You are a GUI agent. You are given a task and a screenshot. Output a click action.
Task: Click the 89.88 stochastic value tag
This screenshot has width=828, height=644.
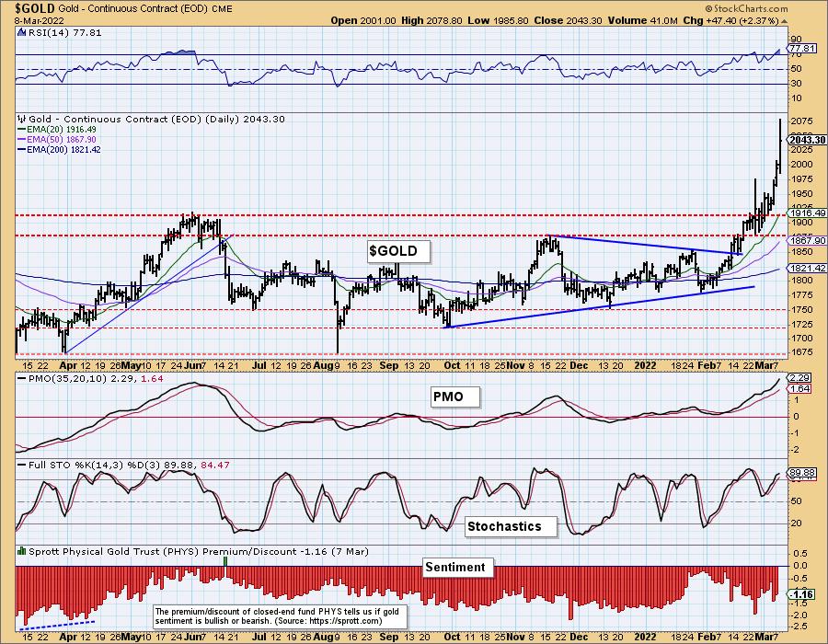(801, 473)
